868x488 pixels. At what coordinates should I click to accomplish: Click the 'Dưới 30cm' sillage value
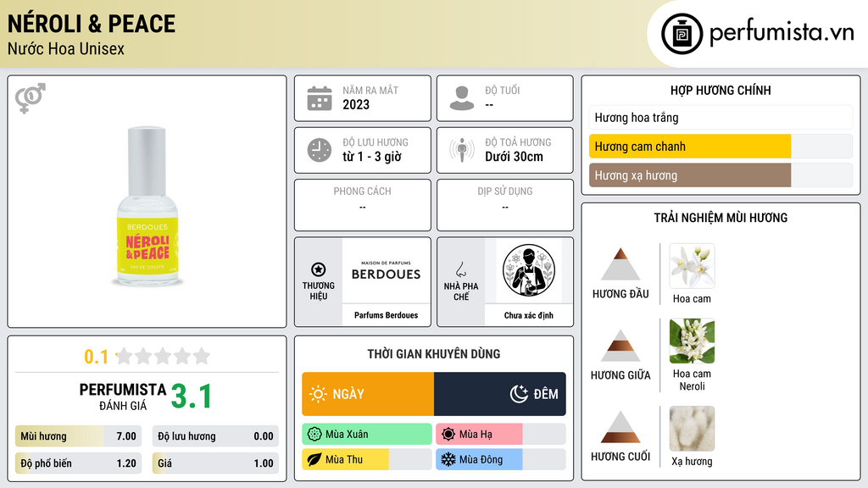coord(515,157)
